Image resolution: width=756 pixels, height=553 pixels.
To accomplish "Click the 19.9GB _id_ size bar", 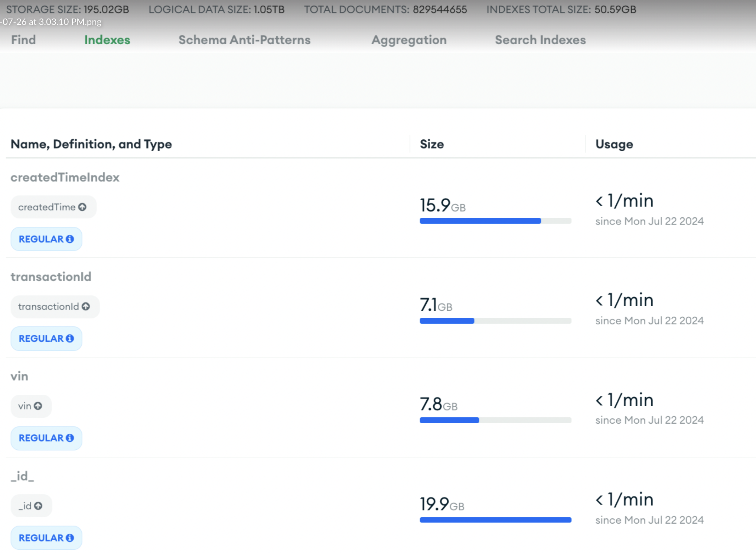I will pos(495,520).
